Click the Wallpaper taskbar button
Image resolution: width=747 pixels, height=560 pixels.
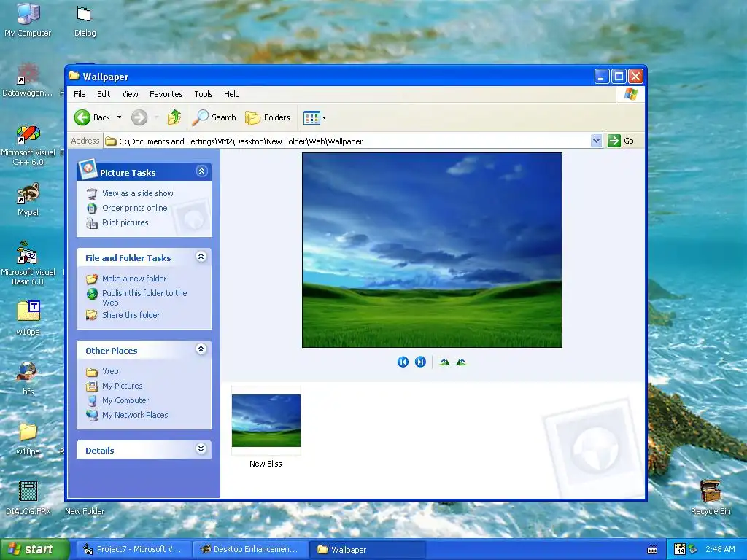pyautogui.click(x=367, y=550)
